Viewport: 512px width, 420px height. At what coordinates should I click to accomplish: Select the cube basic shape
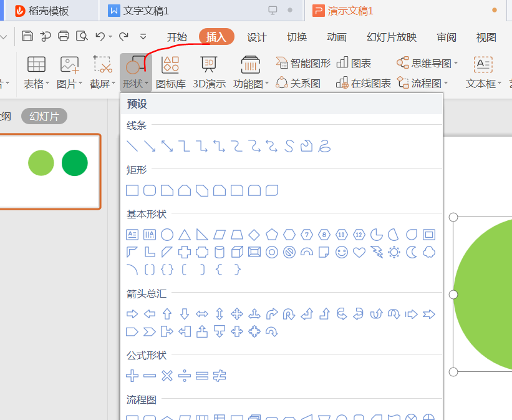click(x=237, y=252)
